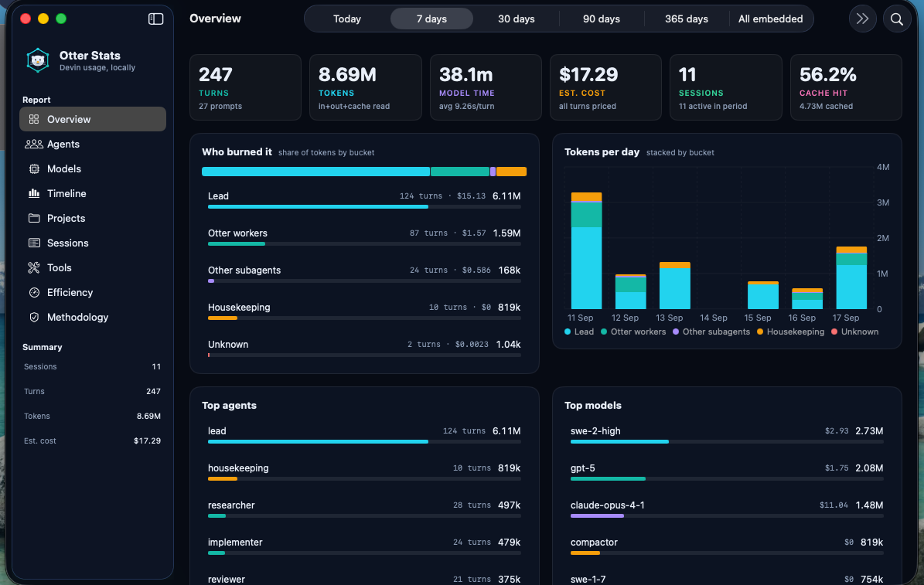Click the Est. cost summary row
This screenshot has height=585, width=924.
(x=93, y=440)
